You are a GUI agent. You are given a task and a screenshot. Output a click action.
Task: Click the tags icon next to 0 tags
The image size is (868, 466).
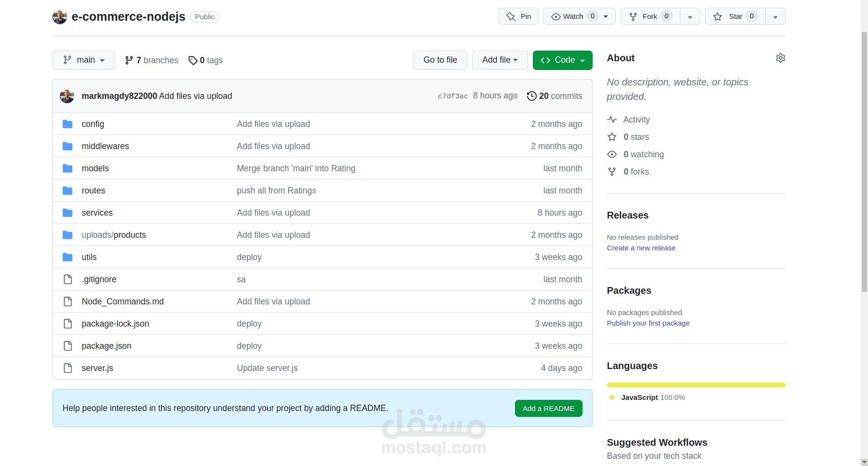pyautogui.click(x=193, y=60)
